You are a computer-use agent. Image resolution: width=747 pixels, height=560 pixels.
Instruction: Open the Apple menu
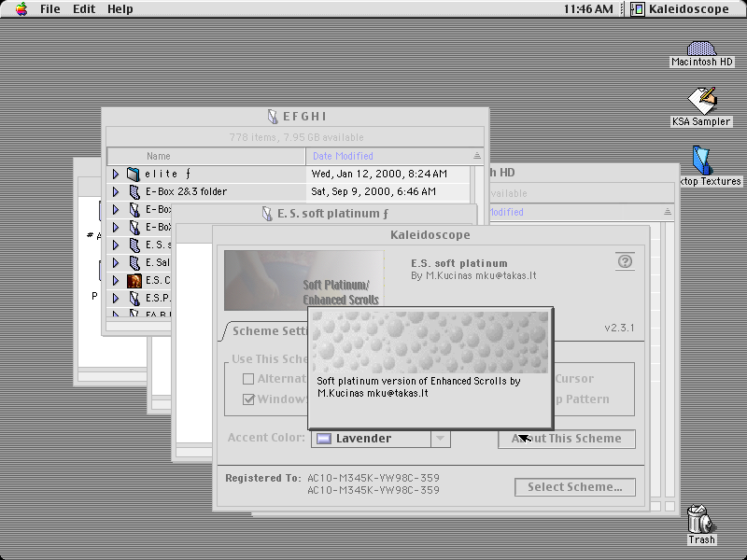coord(21,9)
